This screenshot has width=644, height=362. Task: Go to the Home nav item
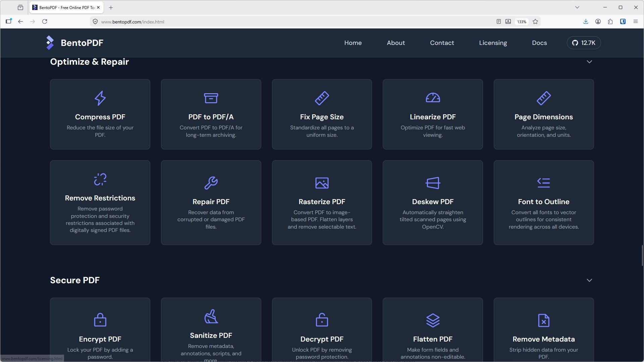(353, 43)
